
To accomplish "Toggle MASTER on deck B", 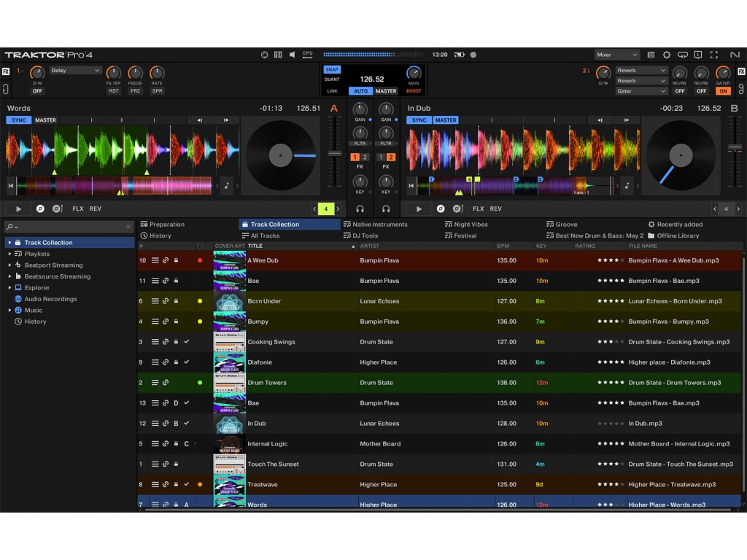I will pos(446,120).
